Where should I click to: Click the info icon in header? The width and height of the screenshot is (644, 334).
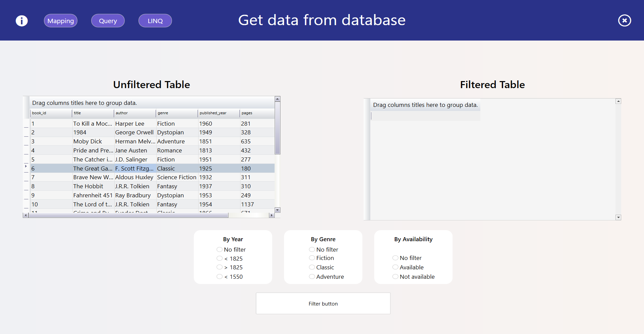click(22, 21)
